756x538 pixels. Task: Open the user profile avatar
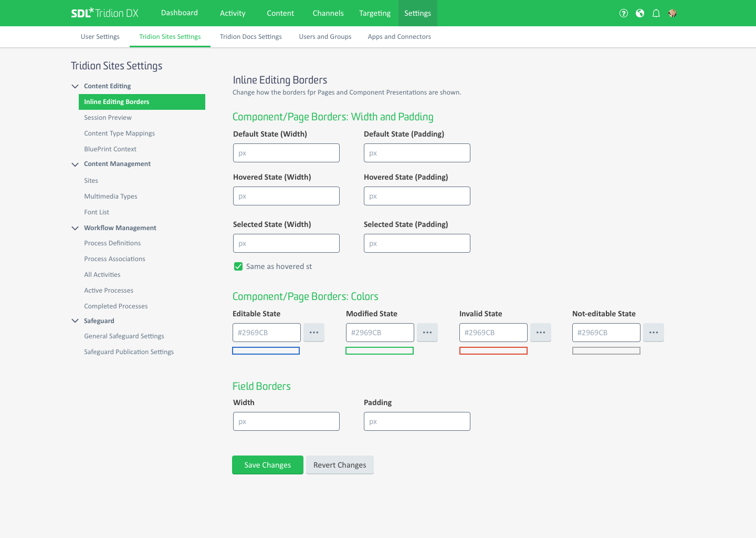point(672,13)
